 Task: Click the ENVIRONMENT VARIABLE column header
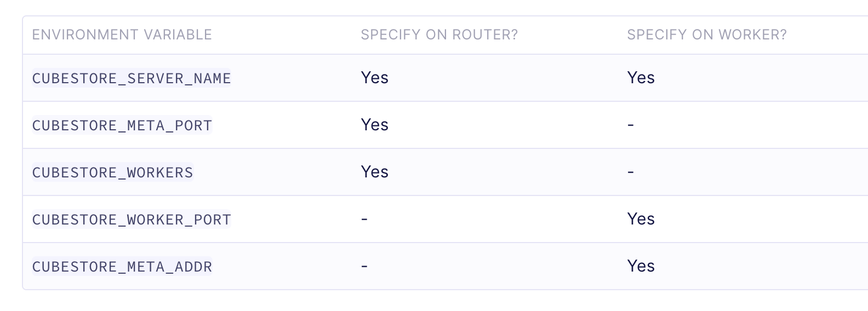coord(122,35)
